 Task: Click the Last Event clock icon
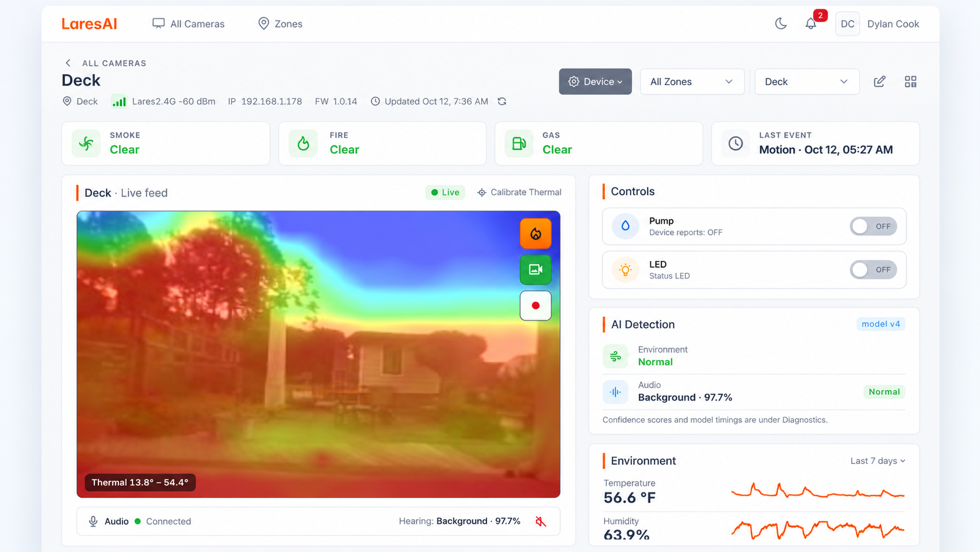coord(736,143)
